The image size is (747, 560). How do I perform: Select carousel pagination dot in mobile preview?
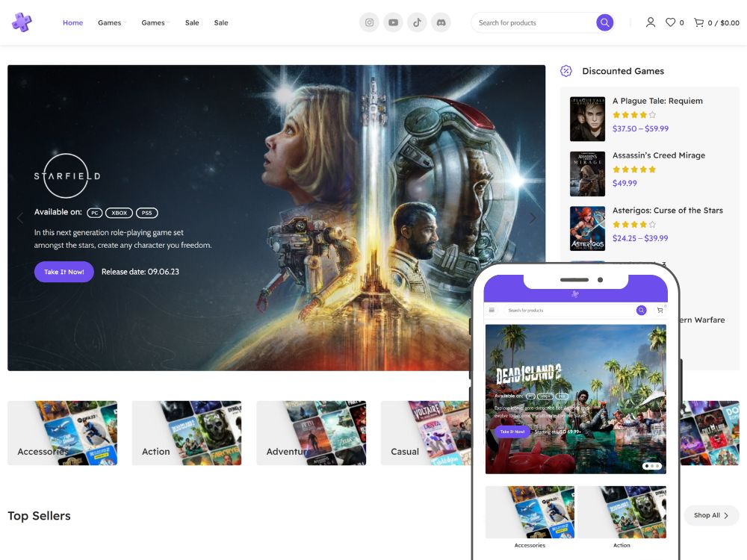pyautogui.click(x=652, y=466)
